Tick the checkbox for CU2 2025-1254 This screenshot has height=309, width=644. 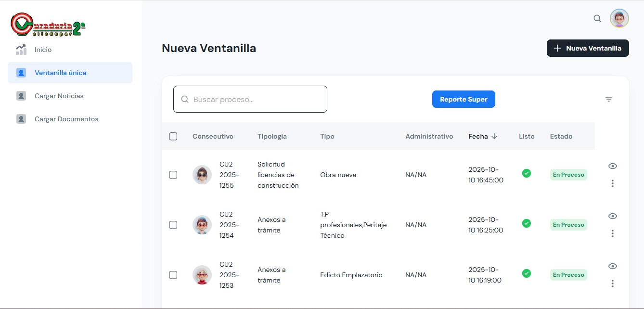[x=173, y=225]
